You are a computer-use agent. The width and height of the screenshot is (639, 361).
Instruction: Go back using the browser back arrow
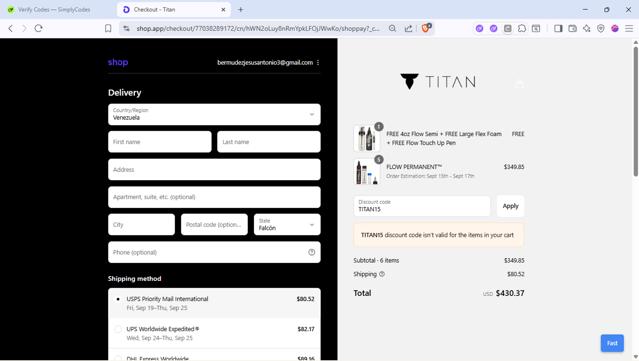[11, 28]
